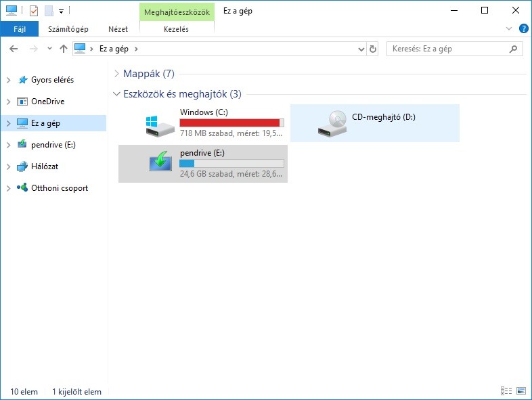Image resolution: width=532 pixels, height=400 pixels.
Task: Click the New folder quick access icon
Action: coord(49,11)
